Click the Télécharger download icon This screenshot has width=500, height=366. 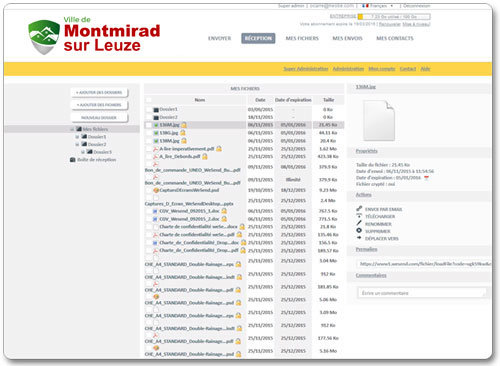coord(359,216)
